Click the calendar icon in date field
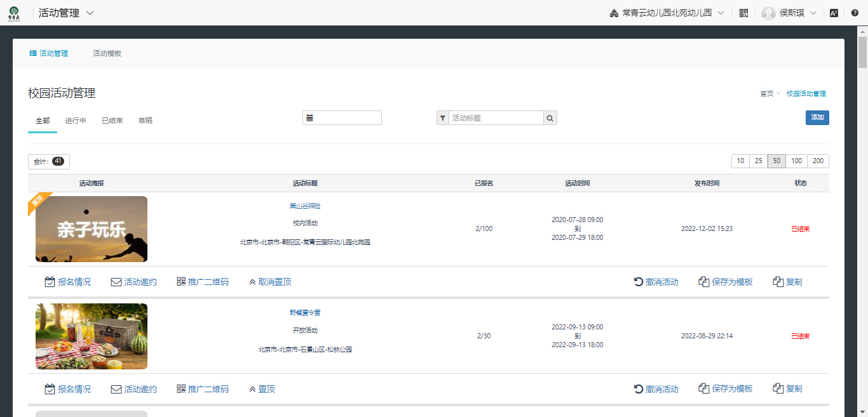Image resolution: width=868 pixels, height=417 pixels. point(309,118)
